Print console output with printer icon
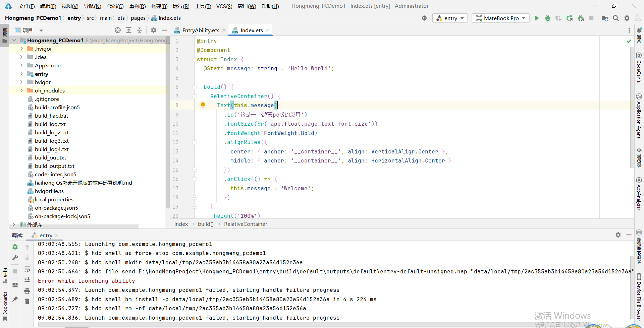This screenshot has height=328, width=644. pyautogui.click(x=27, y=291)
